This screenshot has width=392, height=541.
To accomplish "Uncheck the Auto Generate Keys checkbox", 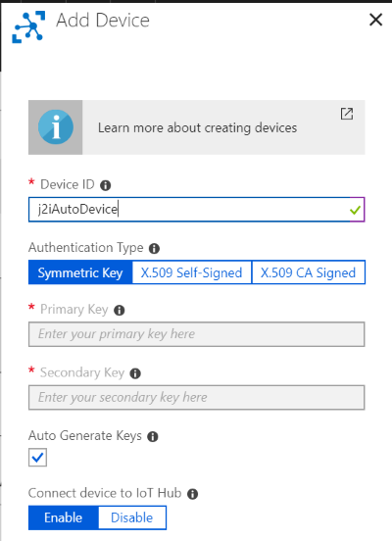I will tap(37, 458).
